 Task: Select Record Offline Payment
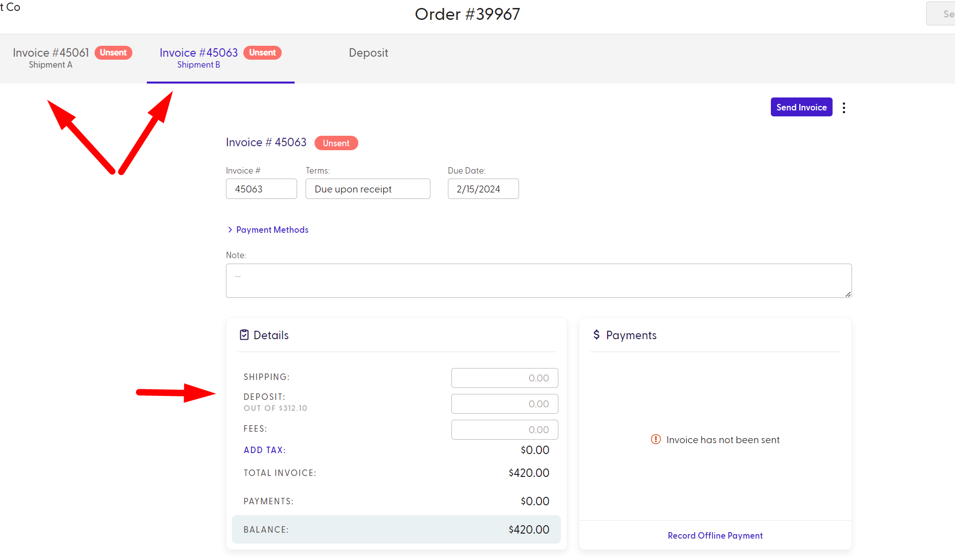715,535
